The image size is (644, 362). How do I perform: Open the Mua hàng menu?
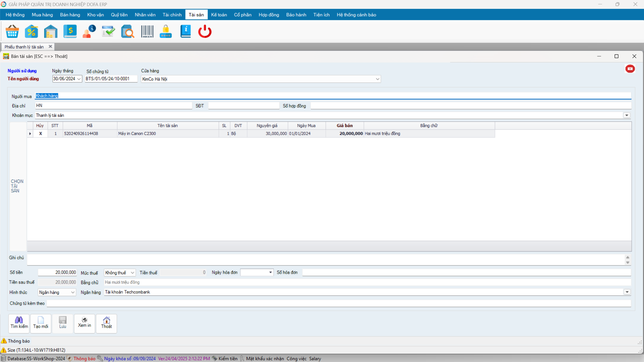point(42,15)
